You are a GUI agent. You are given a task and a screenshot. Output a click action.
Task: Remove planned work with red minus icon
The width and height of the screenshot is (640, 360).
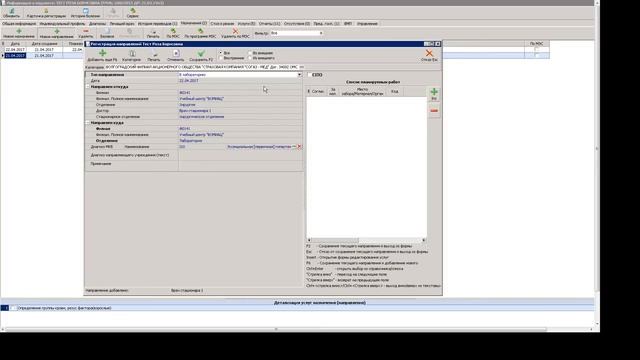tap(434, 111)
